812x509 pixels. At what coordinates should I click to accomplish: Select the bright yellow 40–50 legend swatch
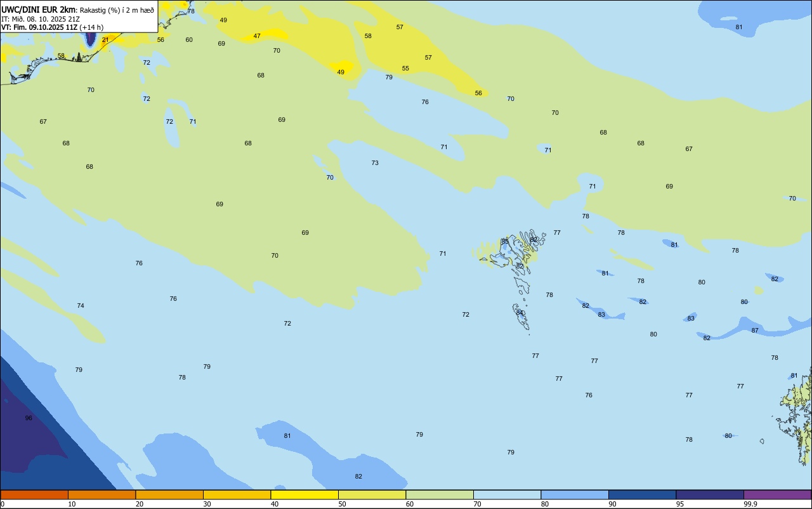[x=304, y=494]
